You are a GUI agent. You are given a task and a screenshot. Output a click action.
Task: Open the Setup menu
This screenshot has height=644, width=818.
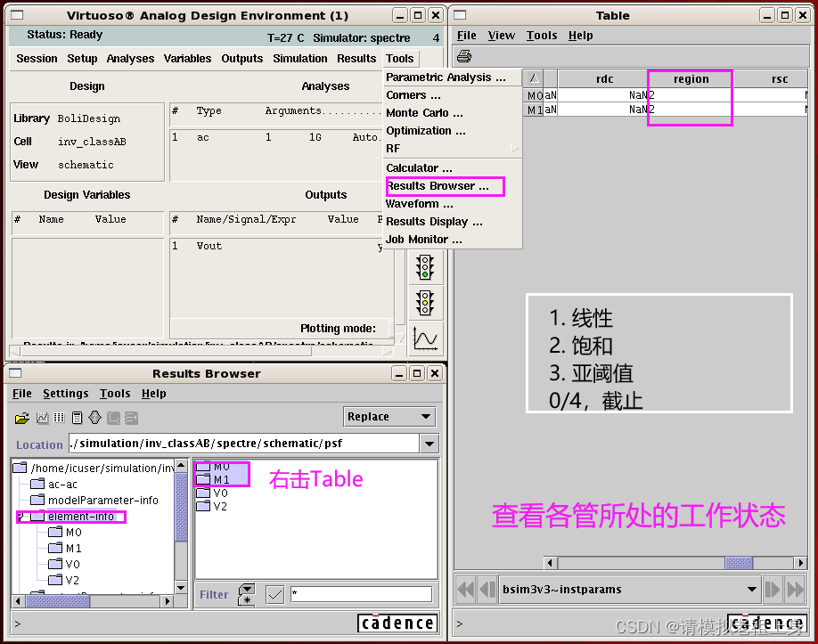click(82, 59)
